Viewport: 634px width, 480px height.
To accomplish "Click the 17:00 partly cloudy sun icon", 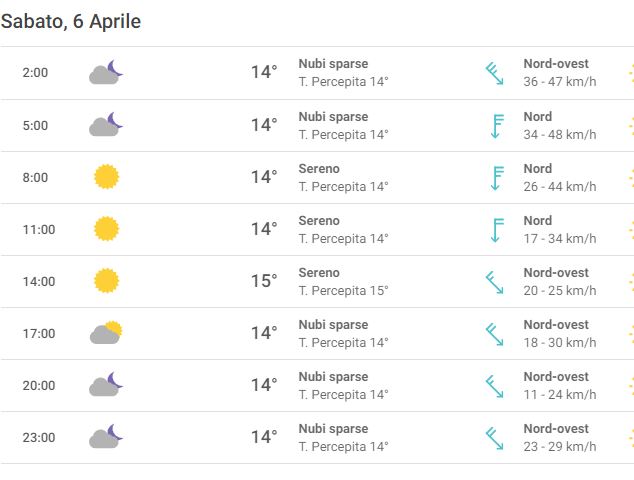I will pyautogui.click(x=106, y=333).
